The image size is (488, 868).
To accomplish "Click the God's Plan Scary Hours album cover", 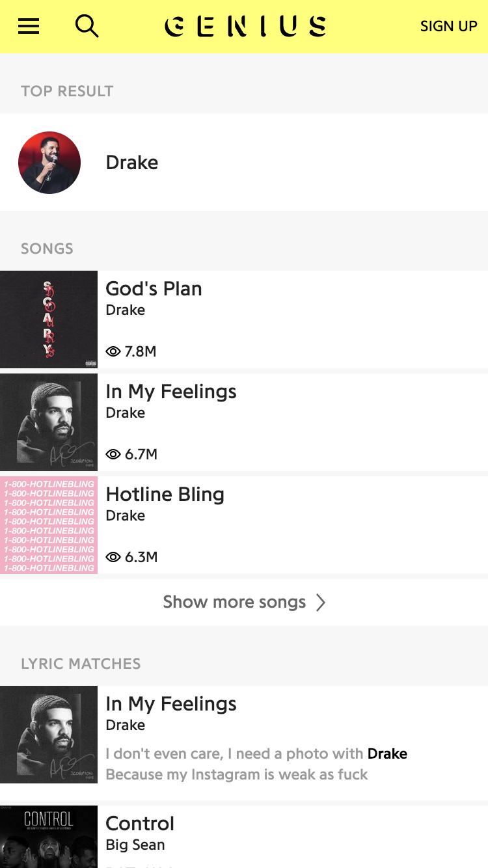I will tap(49, 319).
